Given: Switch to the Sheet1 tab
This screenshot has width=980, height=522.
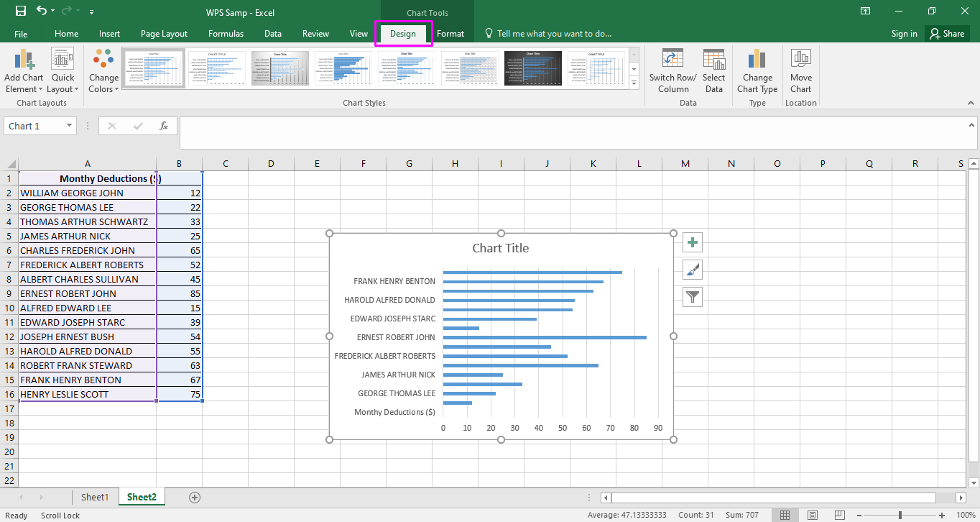Looking at the screenshot, I should point(94,497).
